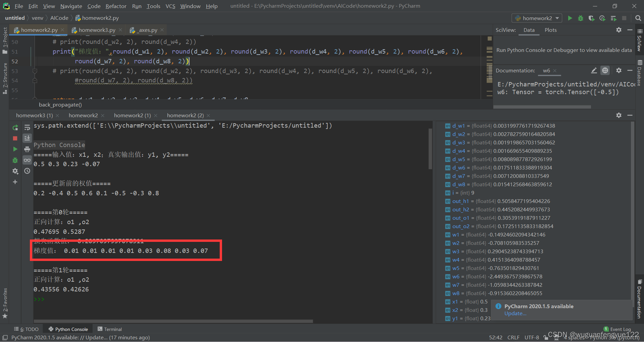Rerun the Python console
Viewport: 644px width, 342px height.
pos(15,128)
